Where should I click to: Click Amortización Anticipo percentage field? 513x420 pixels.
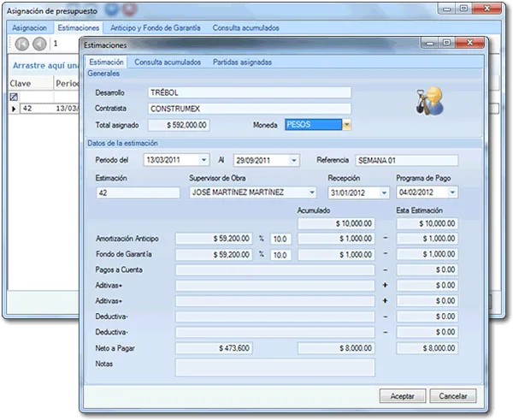tap(280, 239)
